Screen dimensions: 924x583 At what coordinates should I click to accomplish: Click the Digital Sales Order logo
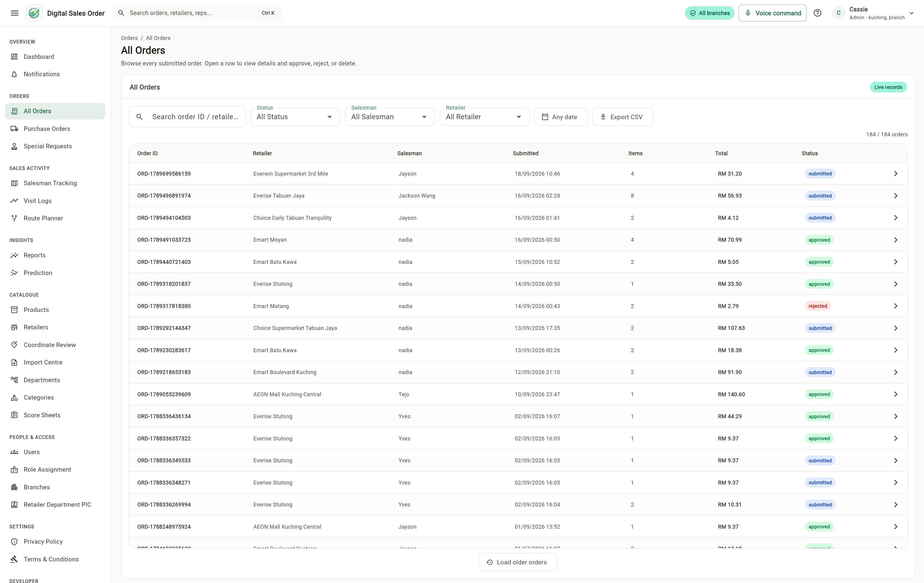coord(34,13)
